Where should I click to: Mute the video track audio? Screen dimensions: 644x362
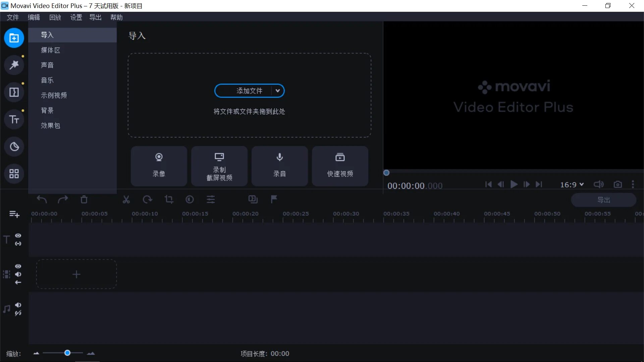click(x=18, y=274)
